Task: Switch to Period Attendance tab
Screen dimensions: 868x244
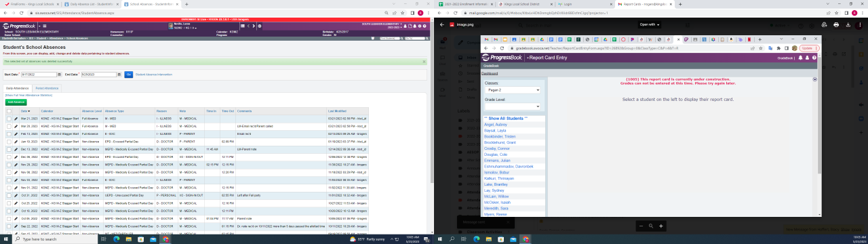Action: (46, 89)
